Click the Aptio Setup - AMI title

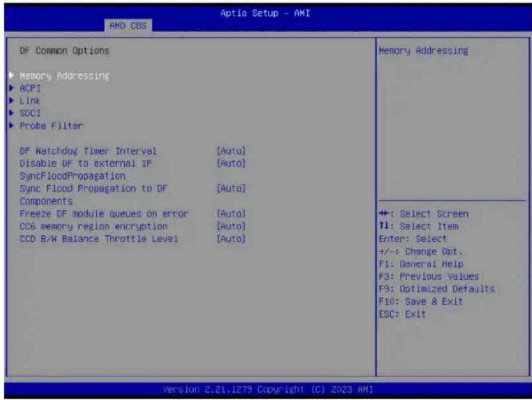[x=265, y=13]
